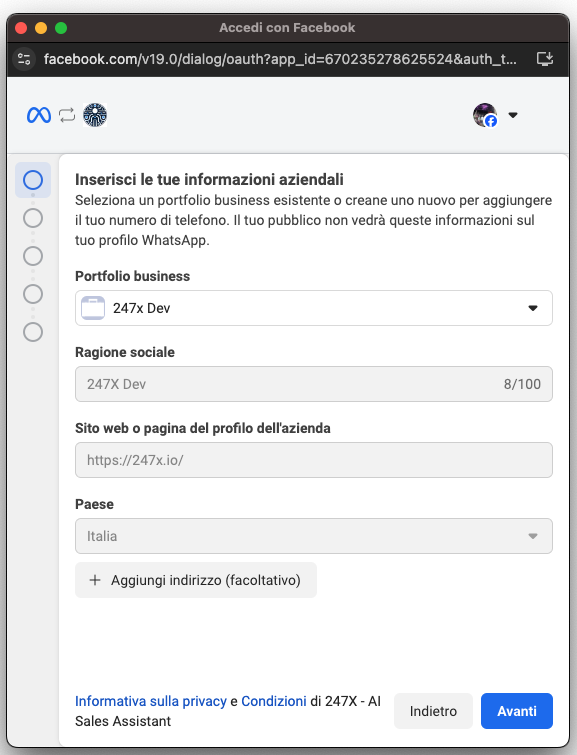The image size is (577, 755).
Task: Click the plus icon for adding address
Action: coord(95,580)
